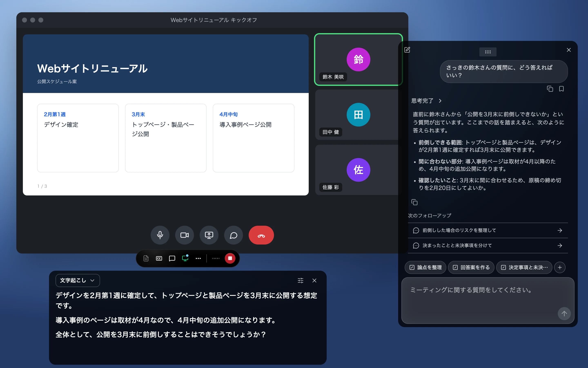Viewport: 588px width, 368px height.
Task: Select follow-up 前倒しした場合のリスクを整理して
Action: pyautogui.click(x=488, y=230)
